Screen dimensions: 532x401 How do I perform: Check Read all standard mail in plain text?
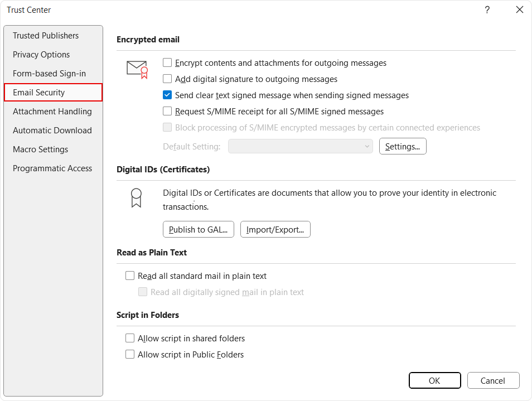coord(129,276)
